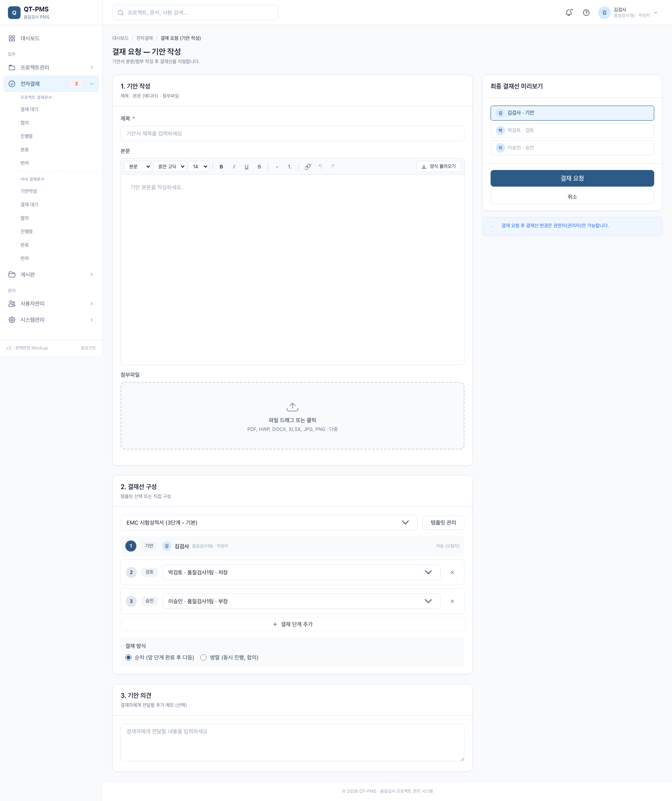Select 김검사 · 기안 in preview

point(572,113)
